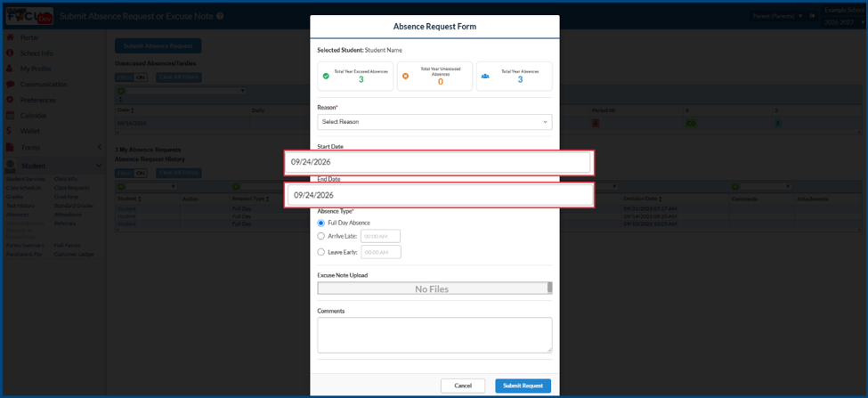The height and width of the screenshot is (398, 868).
Task: Open Referrals in Student submenu
Action: pos(65,223)
